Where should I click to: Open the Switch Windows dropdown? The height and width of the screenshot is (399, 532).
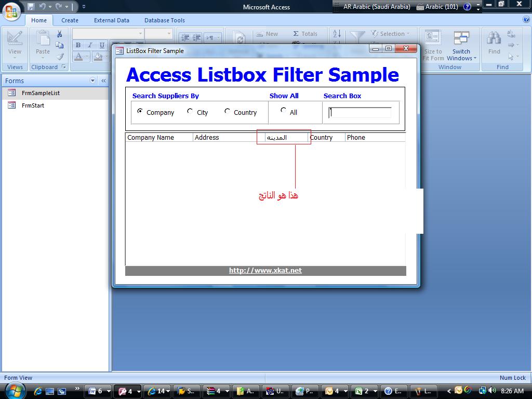(461, 45)
